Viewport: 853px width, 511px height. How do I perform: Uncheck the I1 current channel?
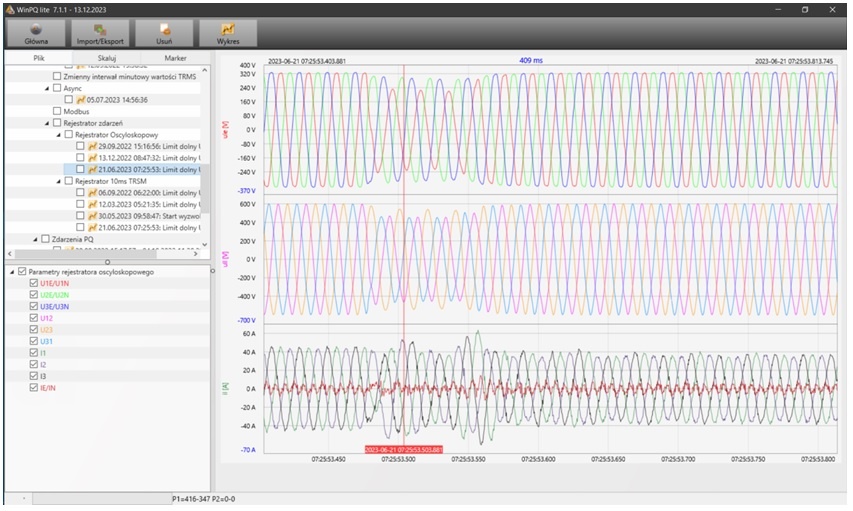click(x=34, y=353)
